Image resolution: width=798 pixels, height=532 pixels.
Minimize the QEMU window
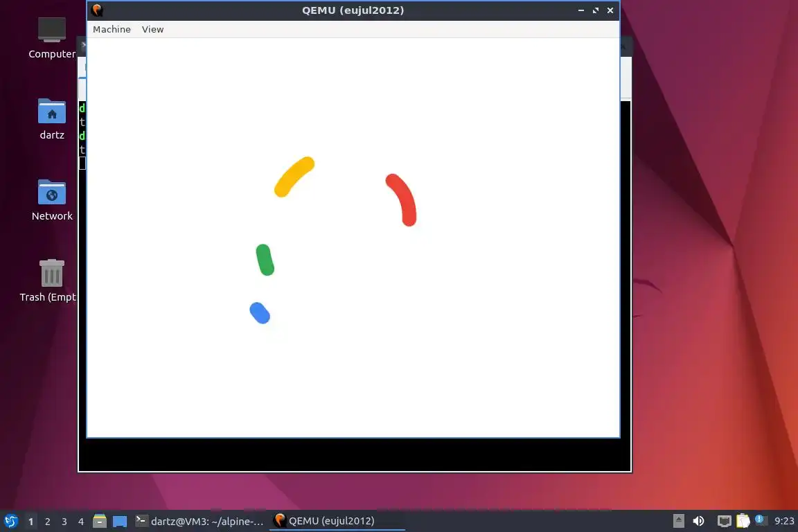580,10
